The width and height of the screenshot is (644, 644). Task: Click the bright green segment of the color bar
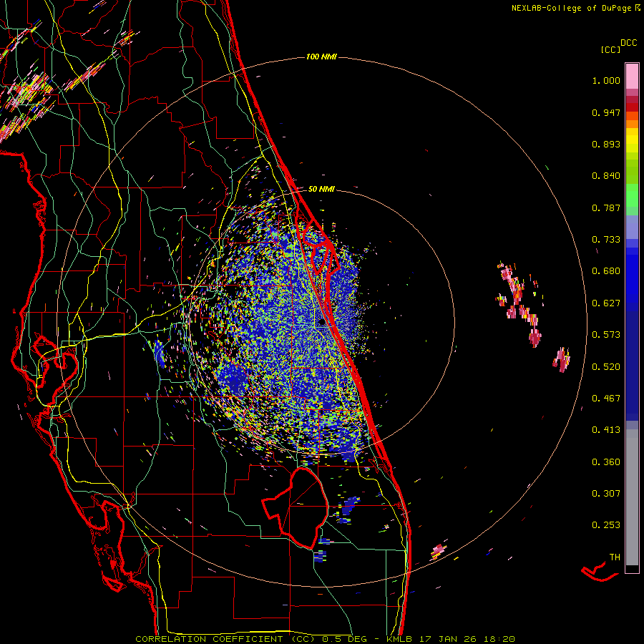tap(632, 195)
